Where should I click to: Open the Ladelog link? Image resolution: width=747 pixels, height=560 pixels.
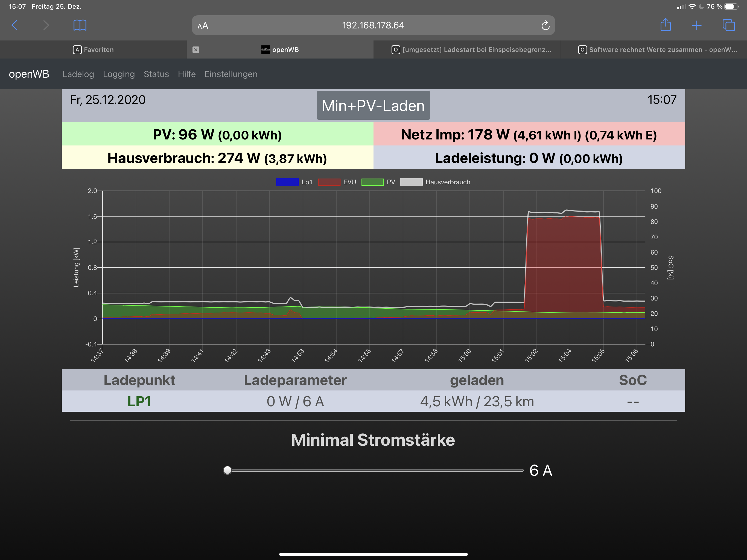[78, 74]
